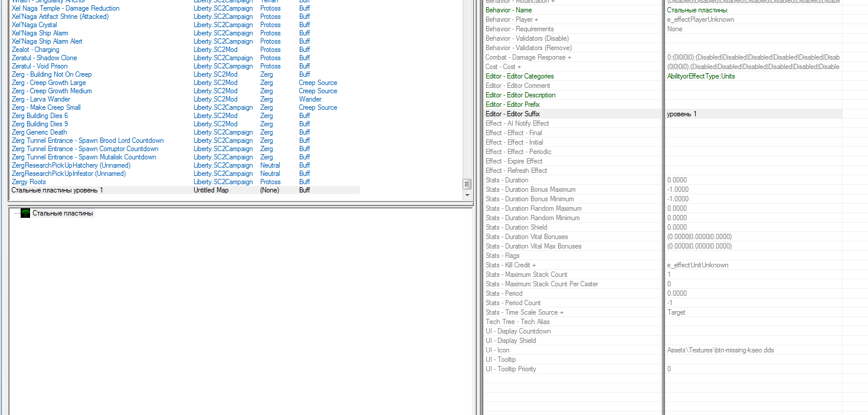Select 'Effect - AI Notify Effect' field
The height and width of the screenshot is (415, 868).
517,123
